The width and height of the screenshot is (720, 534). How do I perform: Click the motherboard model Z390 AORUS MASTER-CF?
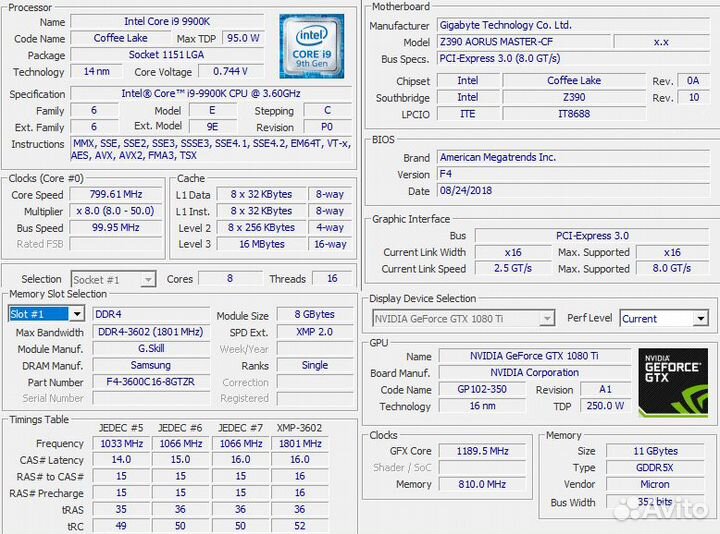point(523,42)
